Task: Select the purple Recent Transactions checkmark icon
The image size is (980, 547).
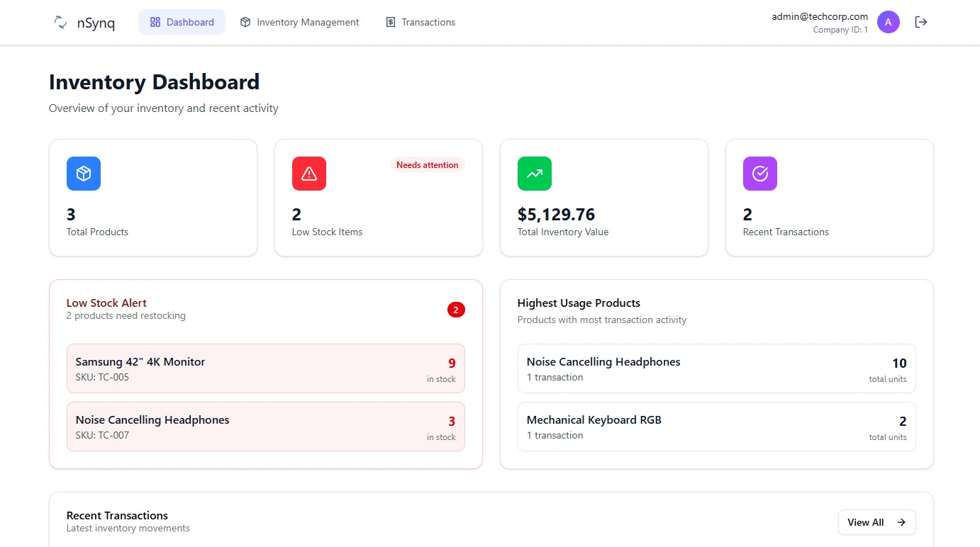Action: pyautogui.click(x=759, y=173)
